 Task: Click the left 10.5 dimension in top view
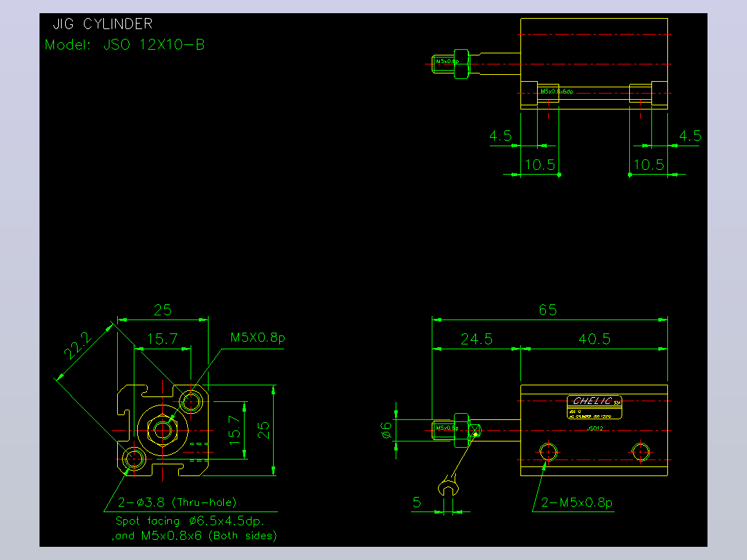tap(540, 165)
